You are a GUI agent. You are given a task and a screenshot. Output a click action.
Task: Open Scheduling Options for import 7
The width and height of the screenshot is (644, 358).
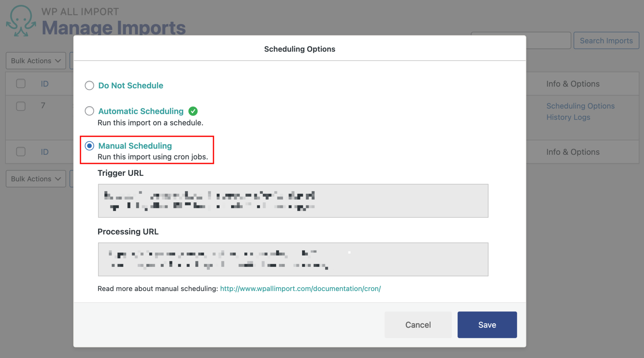point(580,106)
